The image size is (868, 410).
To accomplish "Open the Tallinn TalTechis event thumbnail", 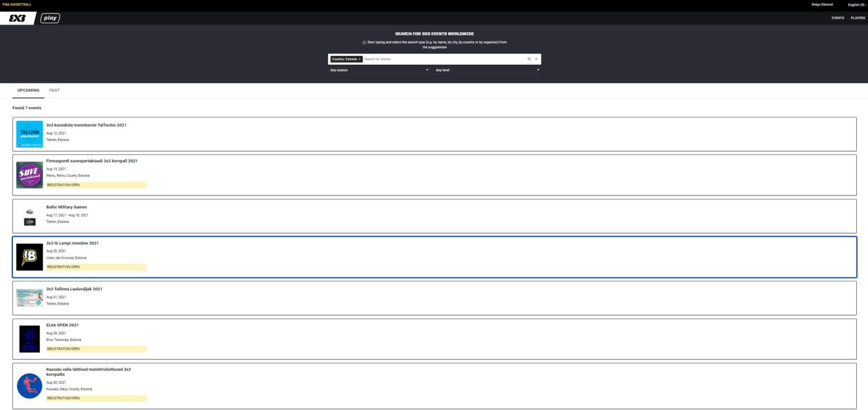I will (x=29, y=134).
